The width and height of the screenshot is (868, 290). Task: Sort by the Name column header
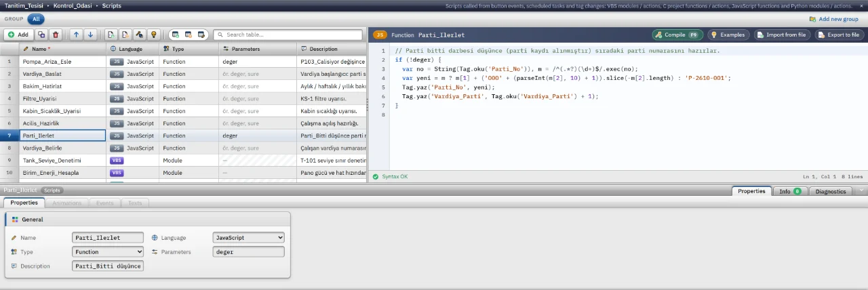pos(62,49)
